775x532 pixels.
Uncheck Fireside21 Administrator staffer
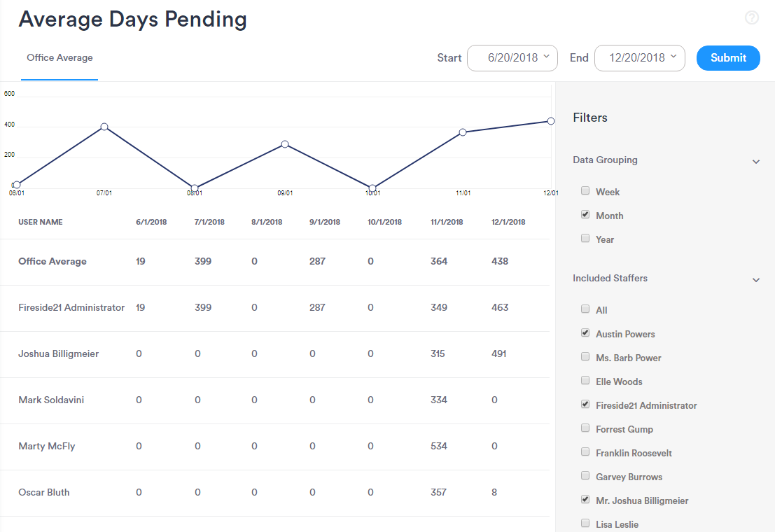(x=585, y=404)
